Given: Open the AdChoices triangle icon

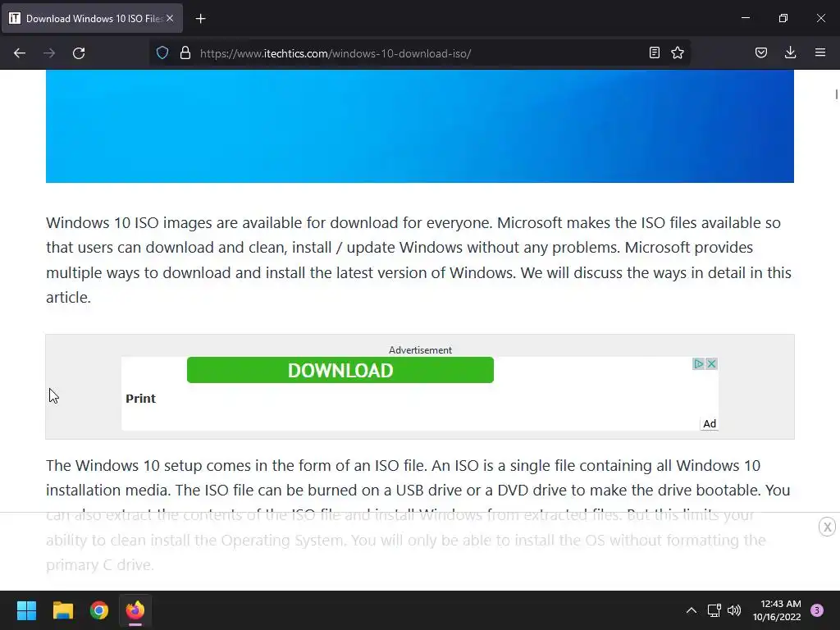Looking at the screenshot, I should pyautogui.click(x=698, y=364).
